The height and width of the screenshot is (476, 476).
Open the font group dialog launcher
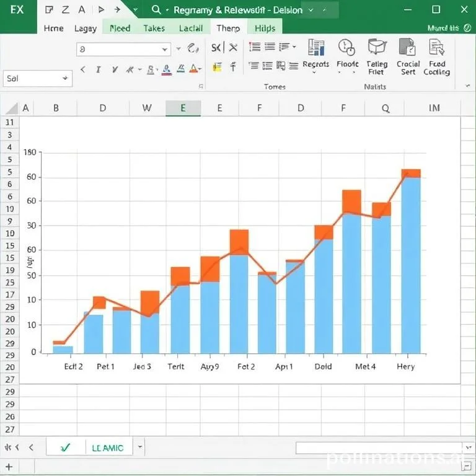point(201,87)
